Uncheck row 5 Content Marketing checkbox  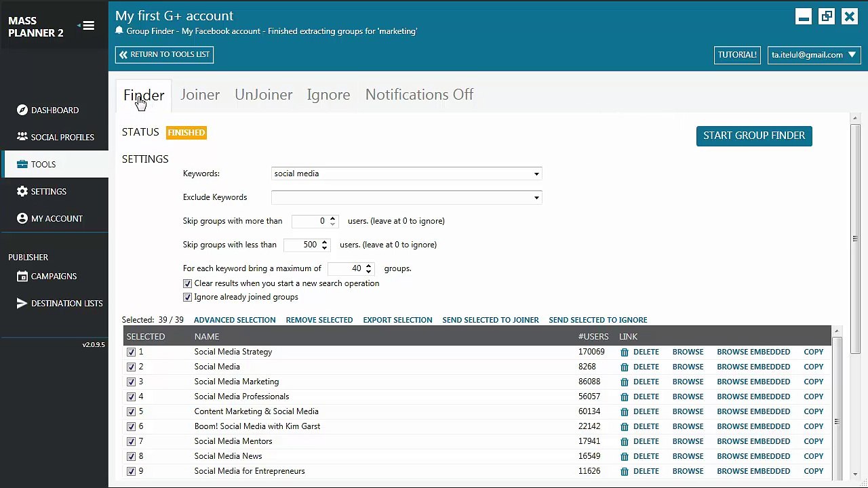pyautogui.click(x=131, y=411)
